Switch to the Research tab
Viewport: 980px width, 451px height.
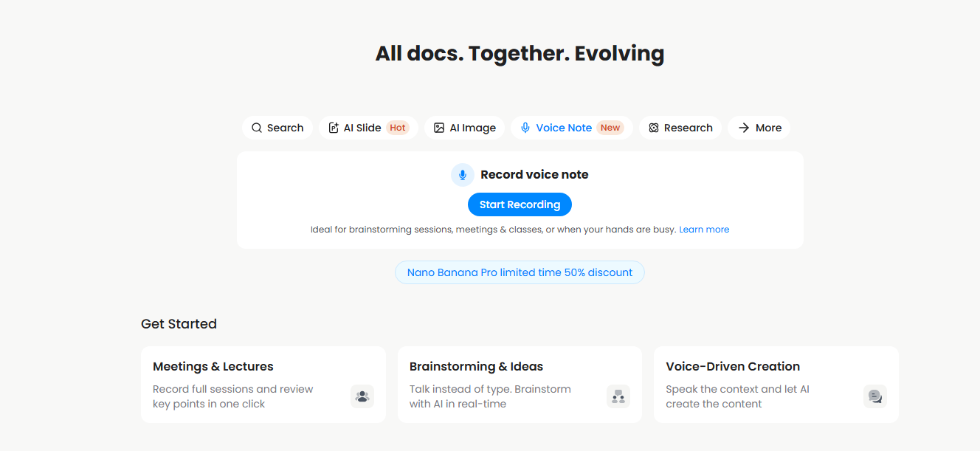680,128
